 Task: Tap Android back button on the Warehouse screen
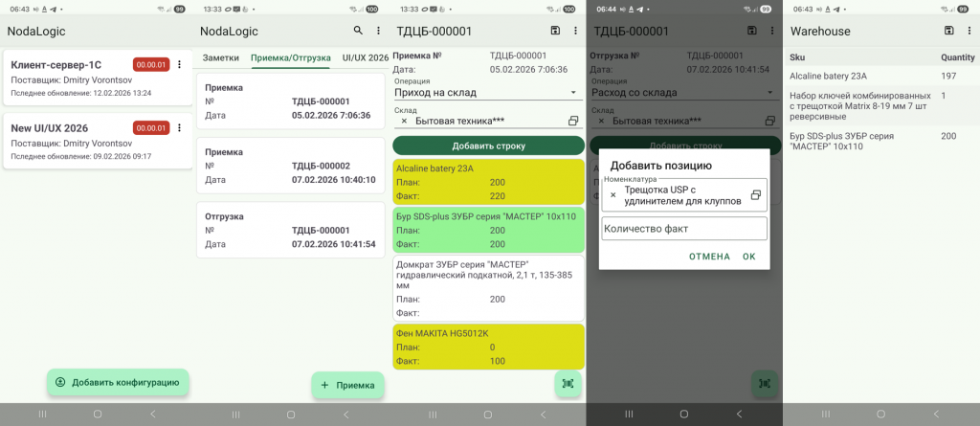click(x=936, y=415)
